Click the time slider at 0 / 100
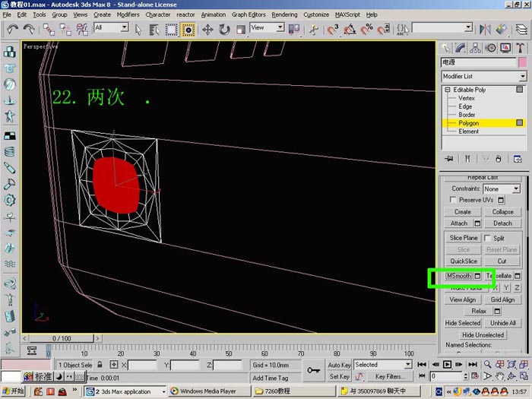This screenshot has height=399, width=532. (x=62, y=338)
